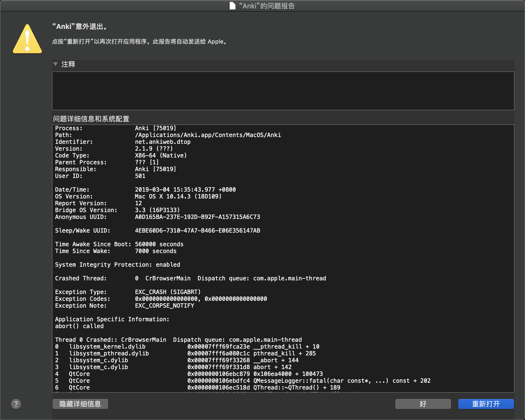Click the 好 button to dismiss

click(423, 404)
